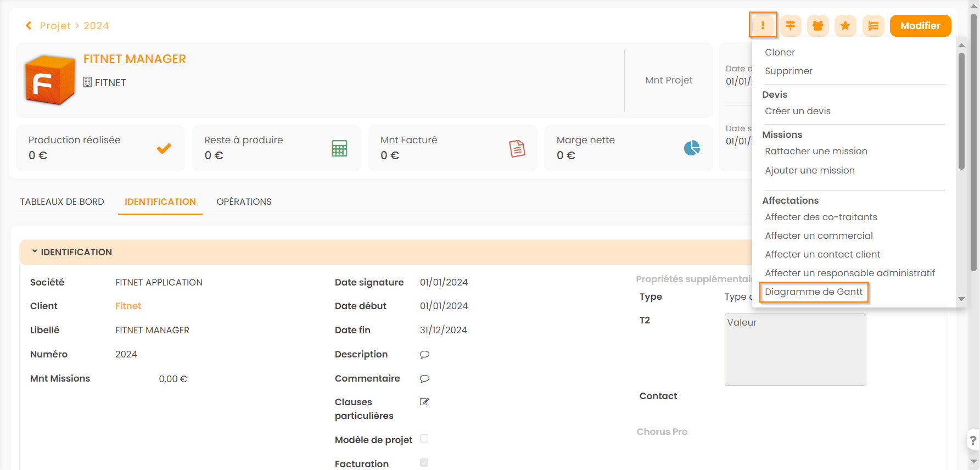Click the Modifier button
The width and height of the screenshot is (980, 470).
[x=920, y=26]
